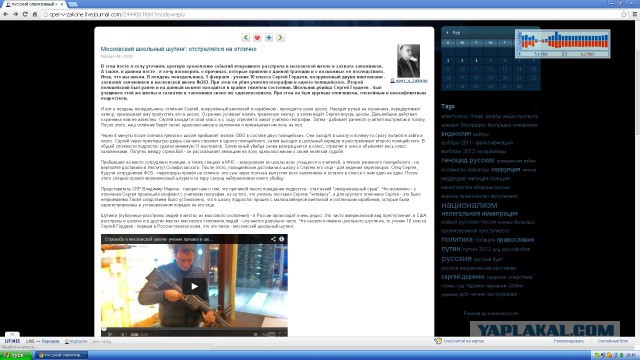Show the previous calendar month
Image resolution: width=640 pixels, height=360 pixels.
[x=448, y=33]
